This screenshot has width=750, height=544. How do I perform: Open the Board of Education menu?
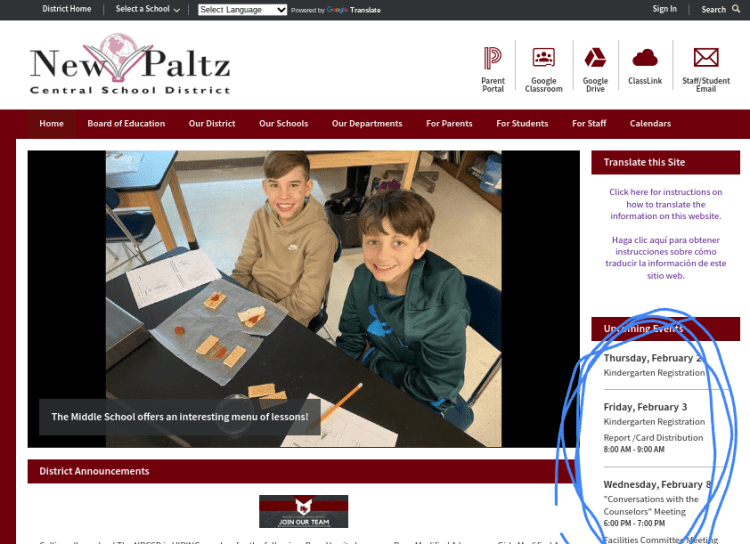click(126, 124)
